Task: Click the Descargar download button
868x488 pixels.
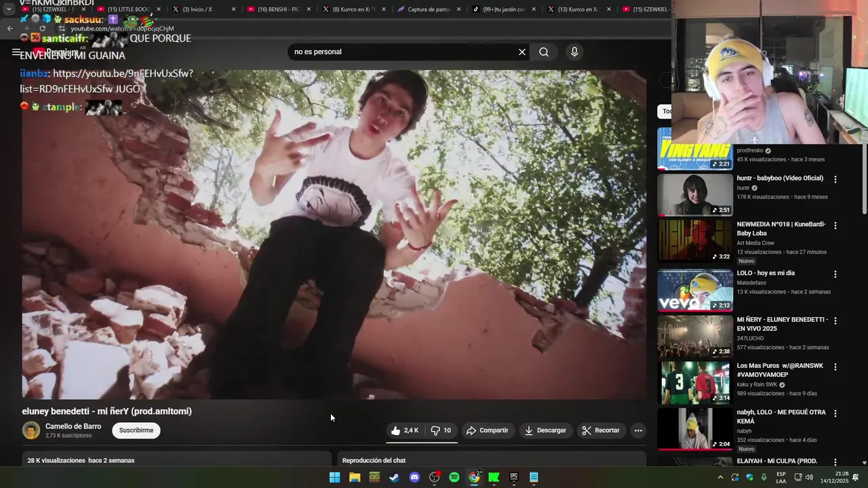Action: click(x=545, y=430)
